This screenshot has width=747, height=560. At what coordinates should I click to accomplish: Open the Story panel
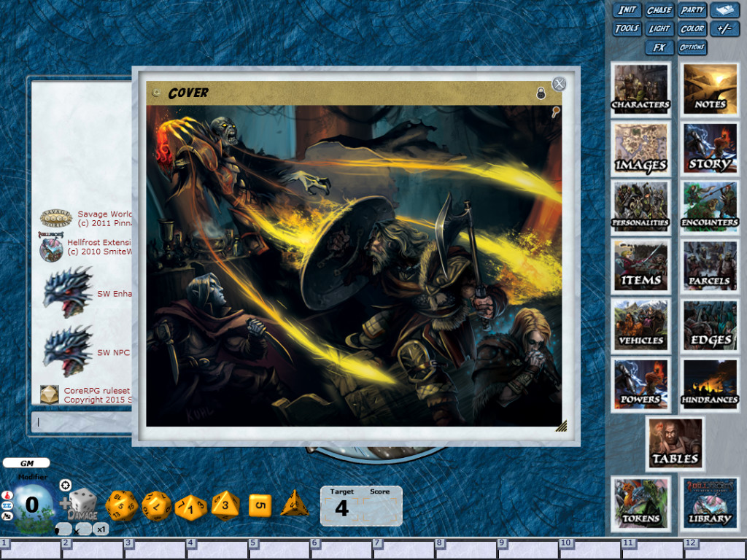click(x=710, y=147)
